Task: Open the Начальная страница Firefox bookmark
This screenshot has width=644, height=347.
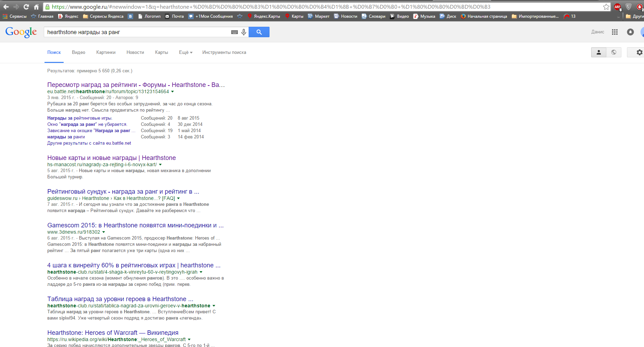Action: point(484,16)
